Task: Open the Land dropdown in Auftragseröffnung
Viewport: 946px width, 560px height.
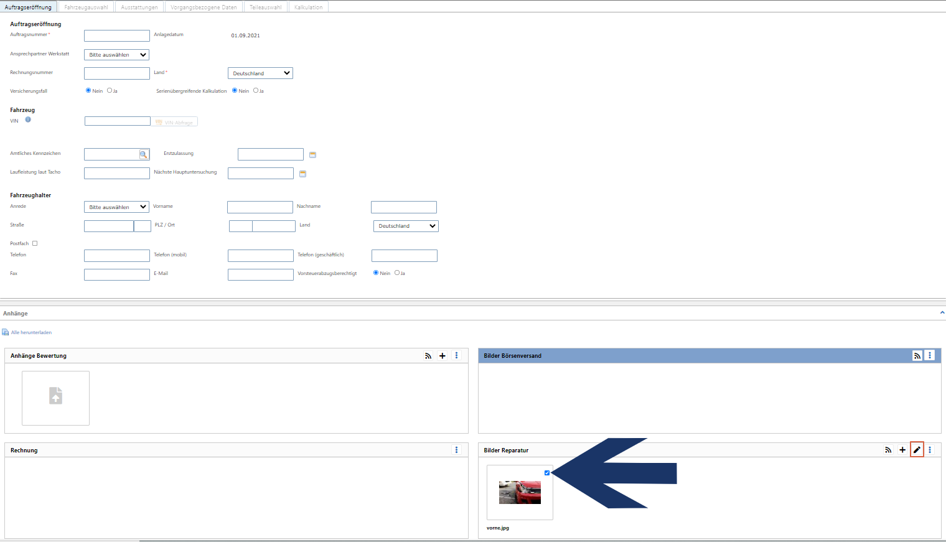Action: pos(260,73)
